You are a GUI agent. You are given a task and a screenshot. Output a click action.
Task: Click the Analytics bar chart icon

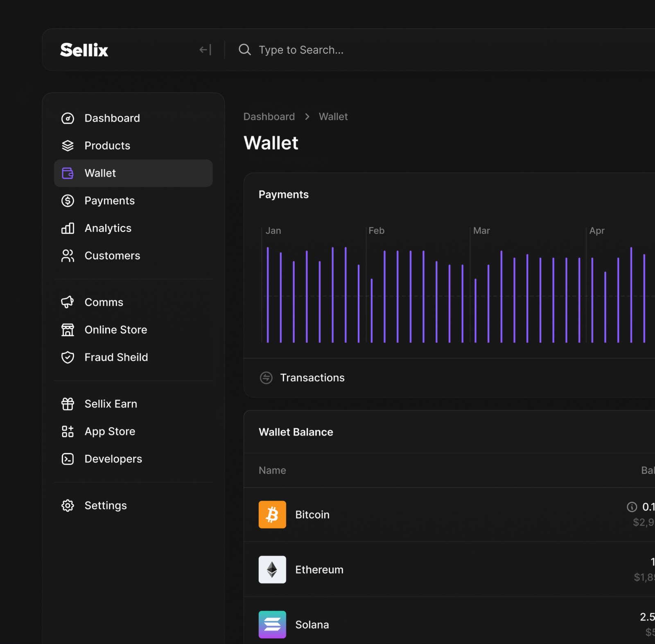68,228
